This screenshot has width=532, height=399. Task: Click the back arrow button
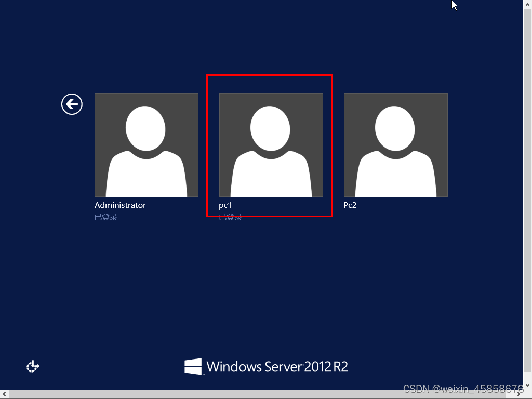(72, 104)
